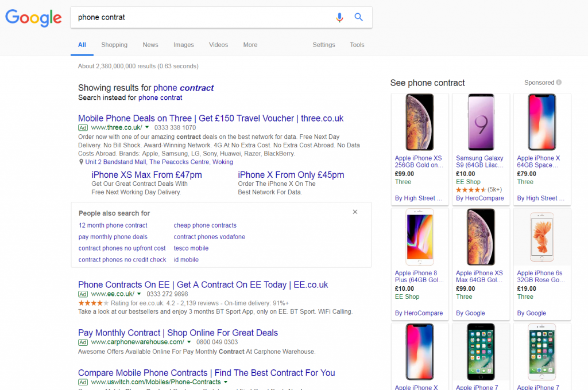This screenshot has width=588, height=390.
Task: Click the Google logo
Action: click(x=33, y=18)
